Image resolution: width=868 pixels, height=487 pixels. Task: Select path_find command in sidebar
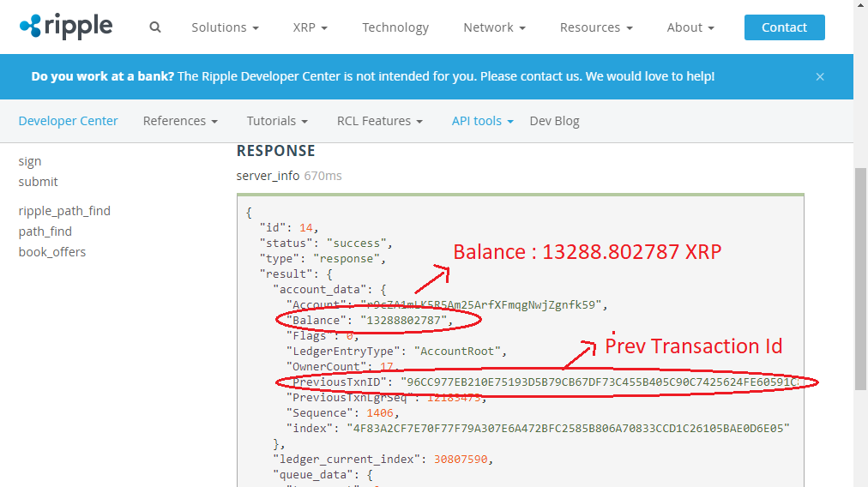[45, 231]
